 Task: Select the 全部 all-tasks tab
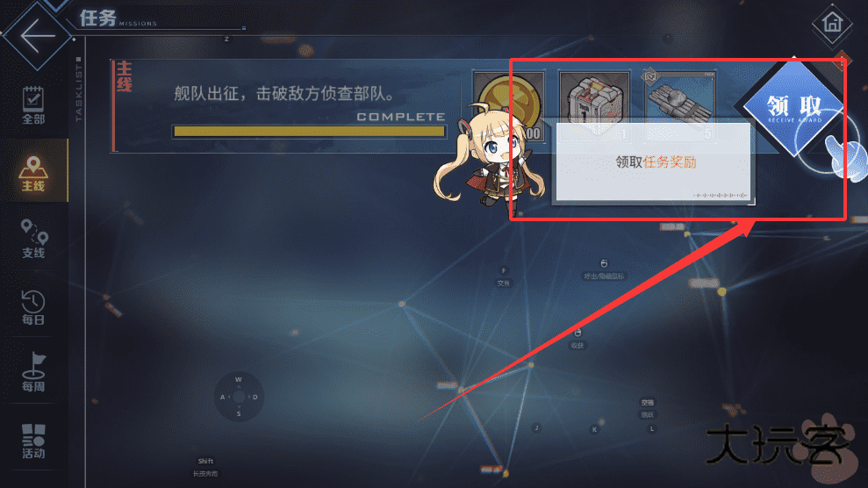pyautogui.click(x=33, y=105)
